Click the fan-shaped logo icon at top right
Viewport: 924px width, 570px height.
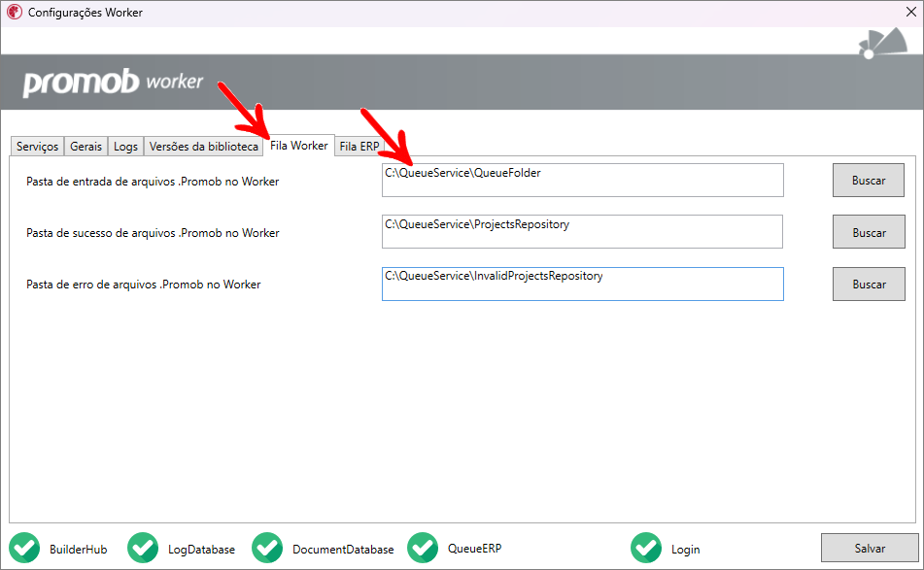tap(883, 43)
